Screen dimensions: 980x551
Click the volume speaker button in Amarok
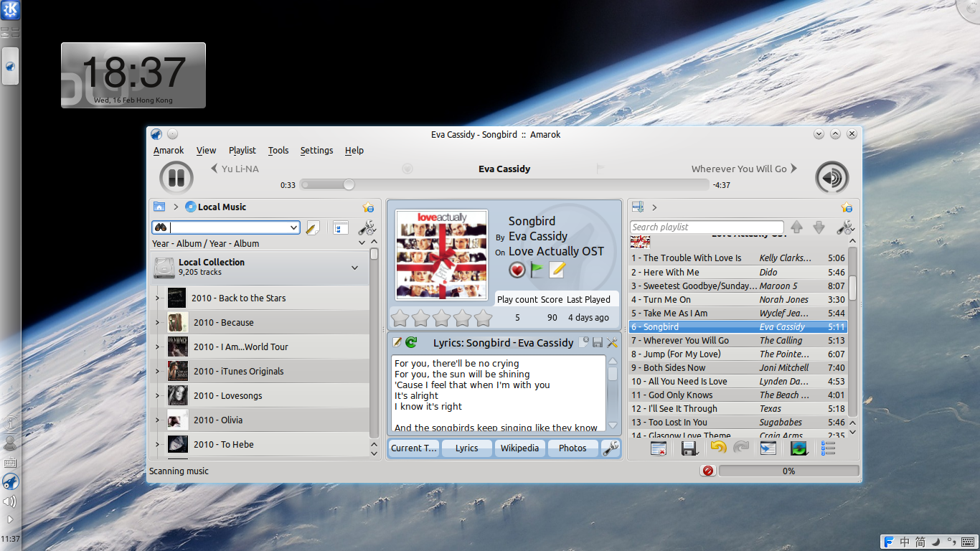(x=832, y=177)
